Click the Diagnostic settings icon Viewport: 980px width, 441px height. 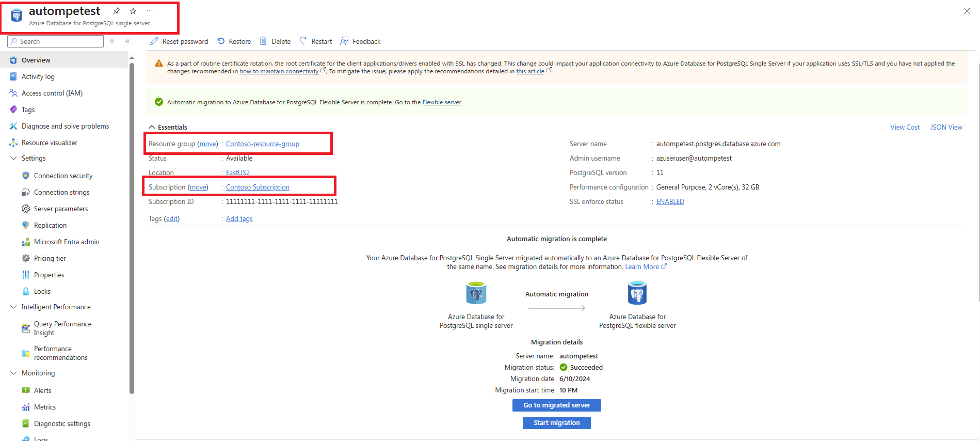26,423
